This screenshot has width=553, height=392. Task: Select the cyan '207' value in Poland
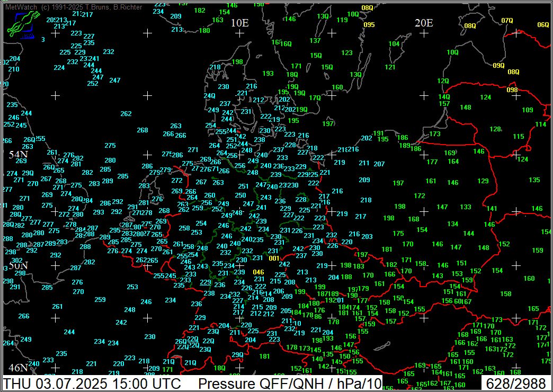379,164
